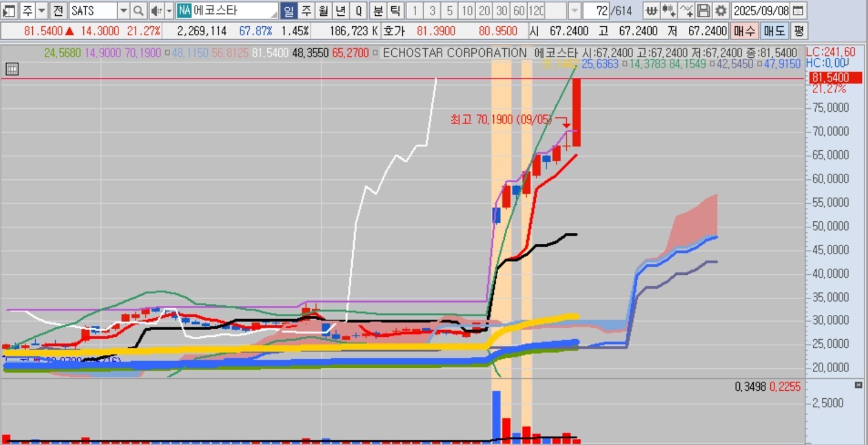Image resolution: width=868 pixels, height=445 pixels.
Task: Close the volume sub-panel with the X icon
Action: (858, 385)
